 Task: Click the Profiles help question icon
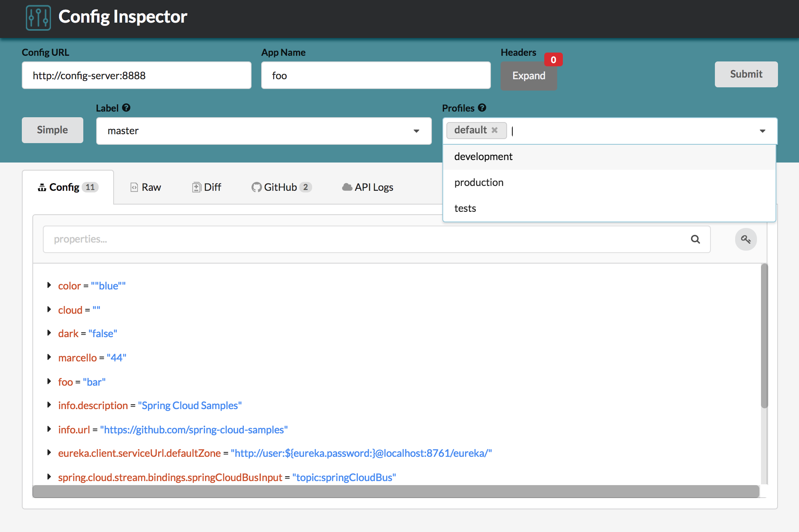[482, 108]
